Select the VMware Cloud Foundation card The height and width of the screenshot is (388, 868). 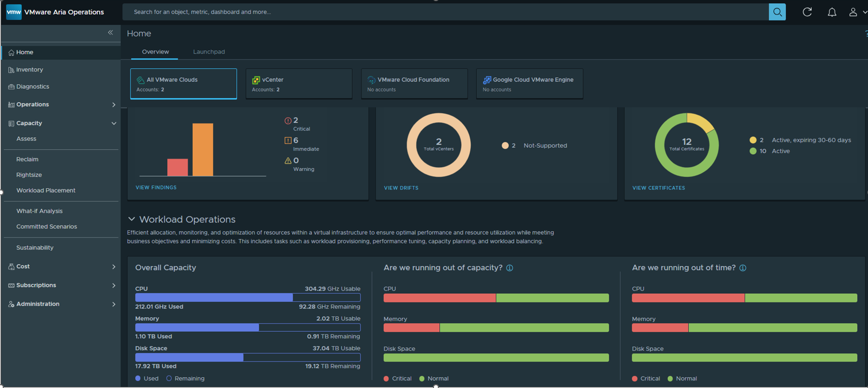[x=414, y=84]
